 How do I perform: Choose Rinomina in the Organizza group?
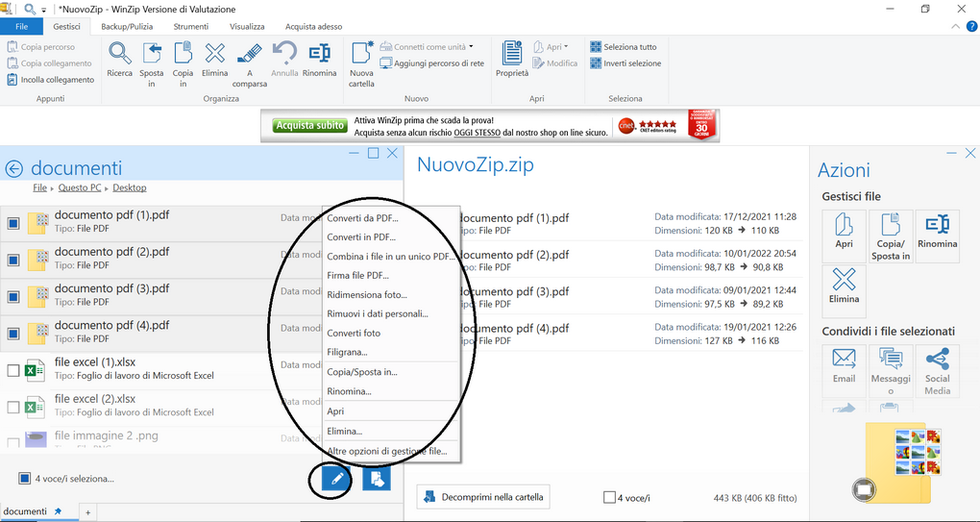(319, 60)
